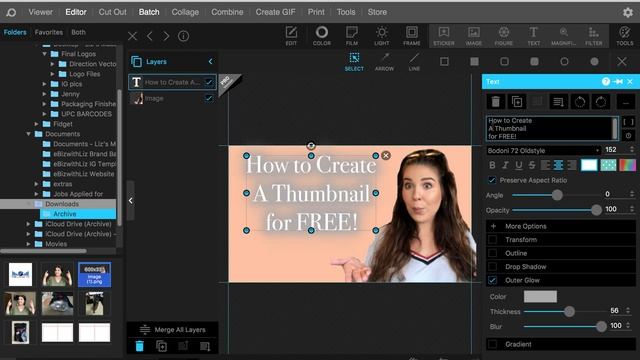
Task: Go to next image arrow
Action: coord(166,36)
